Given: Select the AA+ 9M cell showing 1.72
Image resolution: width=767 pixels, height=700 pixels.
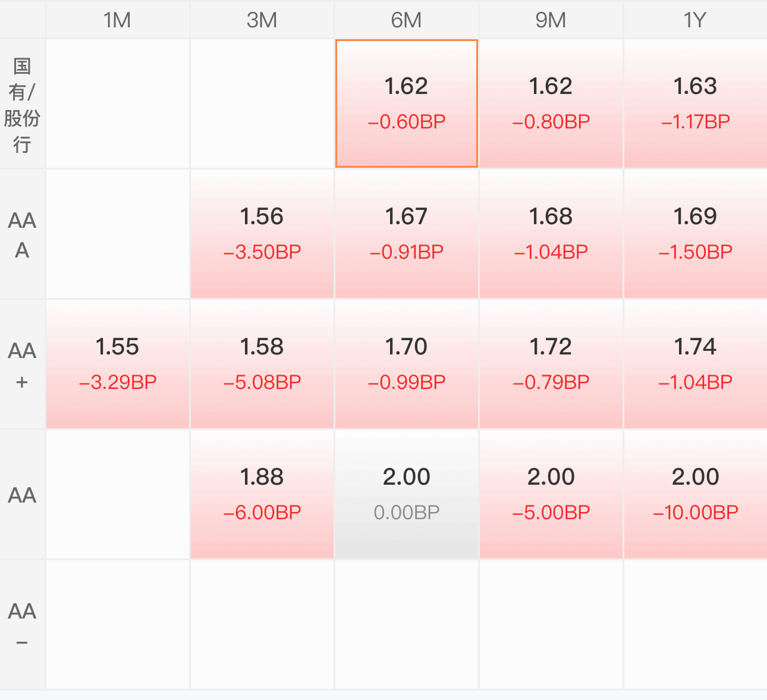Looking at the screenshot, I should [551, 364].
